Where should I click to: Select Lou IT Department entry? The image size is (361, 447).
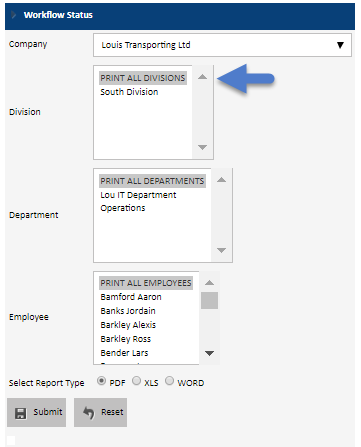tap(138, 195)
